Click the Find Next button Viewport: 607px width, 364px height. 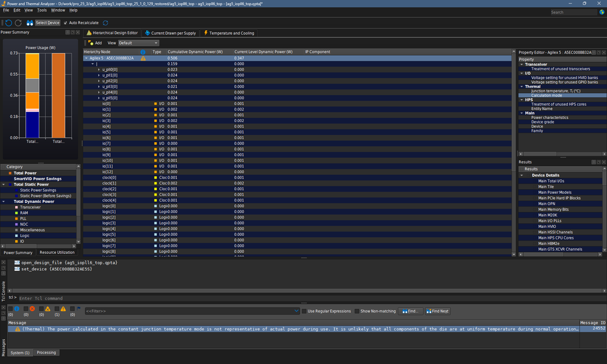tap(437, 311)
